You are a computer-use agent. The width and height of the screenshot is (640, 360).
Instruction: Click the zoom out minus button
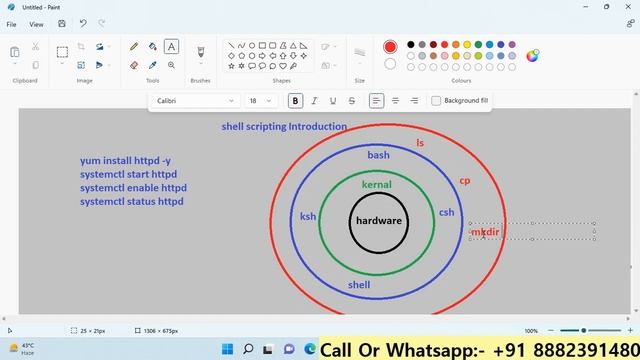(x=551, y=330)
